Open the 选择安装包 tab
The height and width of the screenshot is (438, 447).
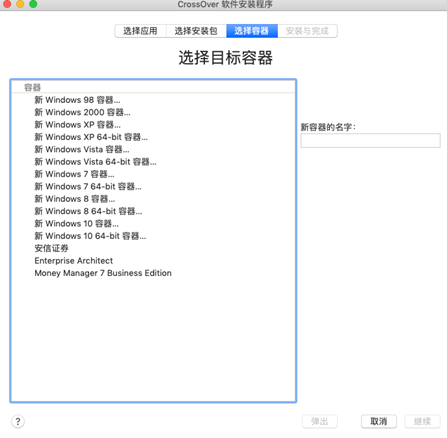(x=196, y=31)
